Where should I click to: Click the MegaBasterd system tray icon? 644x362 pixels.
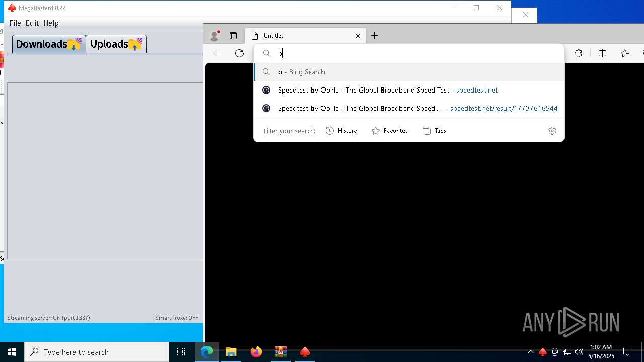[x=543, y=352]
